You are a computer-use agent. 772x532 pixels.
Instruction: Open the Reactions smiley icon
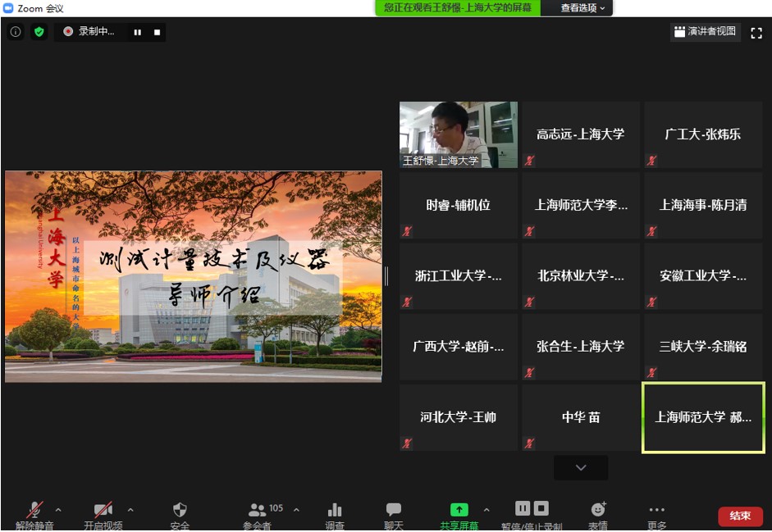(598, 512)
